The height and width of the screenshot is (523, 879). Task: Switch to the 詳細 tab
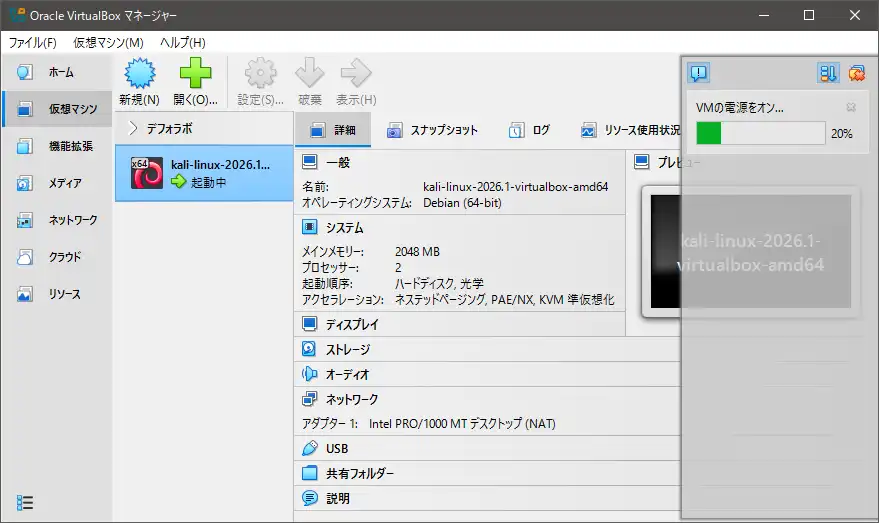coord(332,130)
